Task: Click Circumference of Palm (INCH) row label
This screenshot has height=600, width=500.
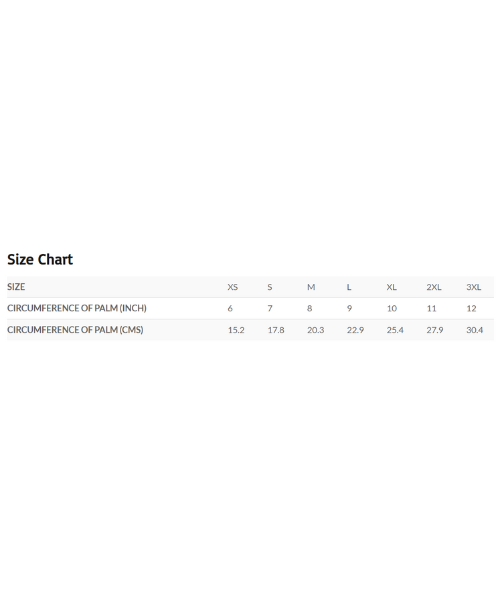Action: coord(77,308)
